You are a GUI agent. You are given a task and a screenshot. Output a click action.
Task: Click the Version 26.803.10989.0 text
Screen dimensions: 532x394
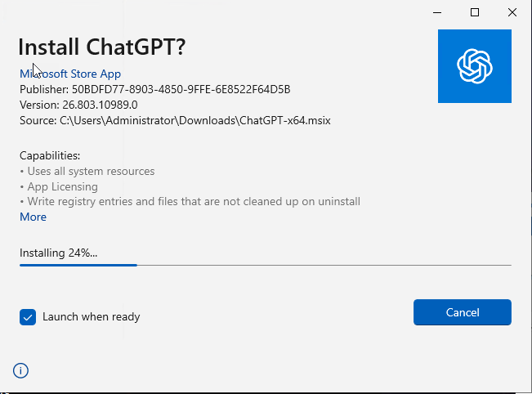pos(78,105)
